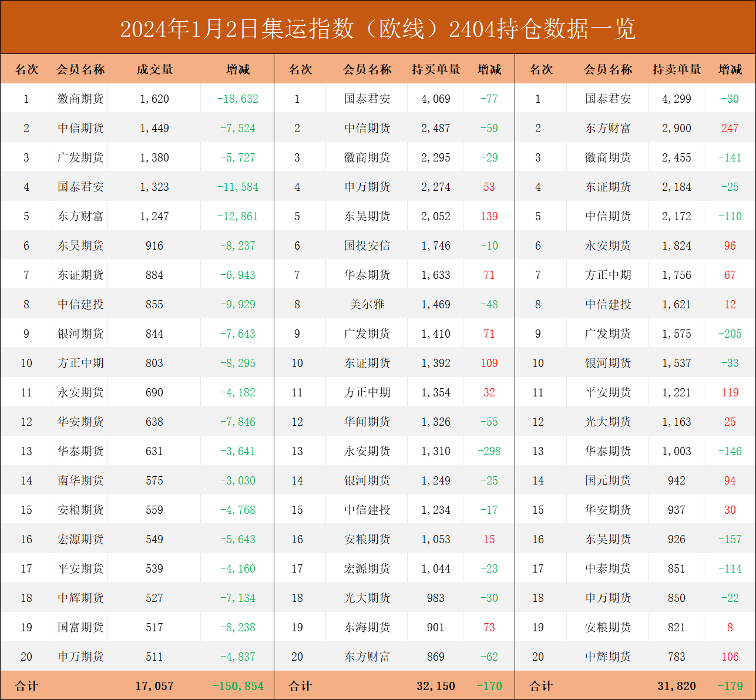Select long position value 4,069
This screenshot has width=756, height=700.
pyautogui.click(x=436, y=99)
